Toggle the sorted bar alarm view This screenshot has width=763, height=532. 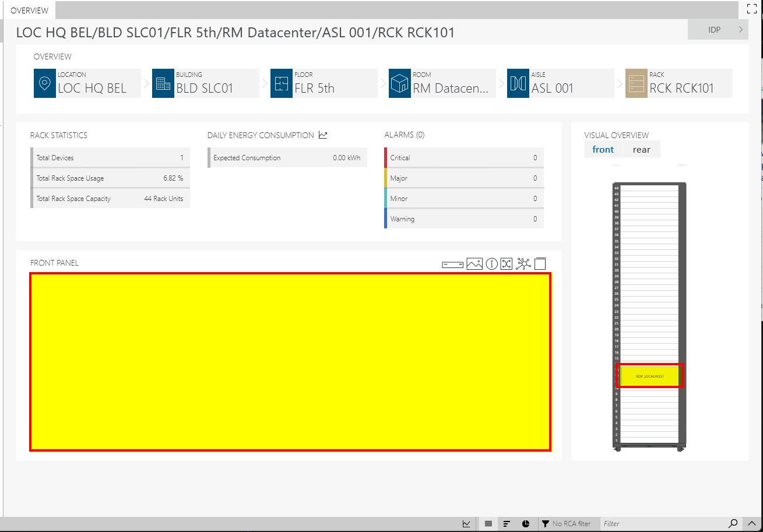tap(507, 524)
